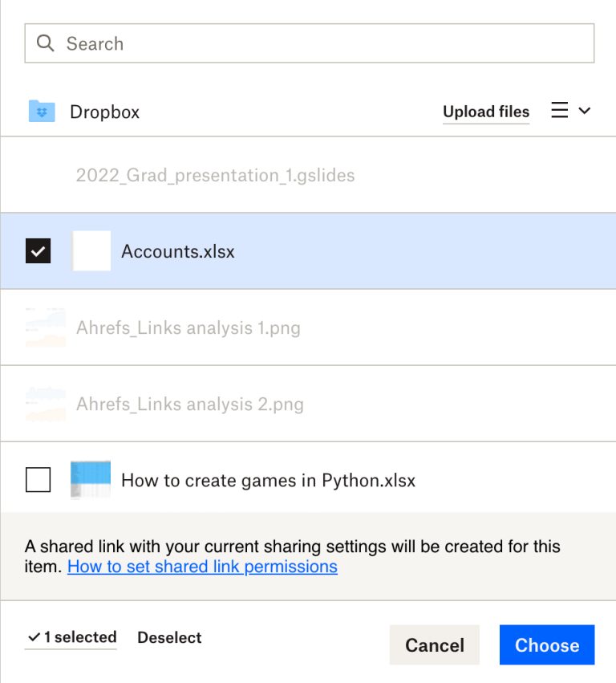Click Upload files
616x683 pixels.
tap(486, 112)
